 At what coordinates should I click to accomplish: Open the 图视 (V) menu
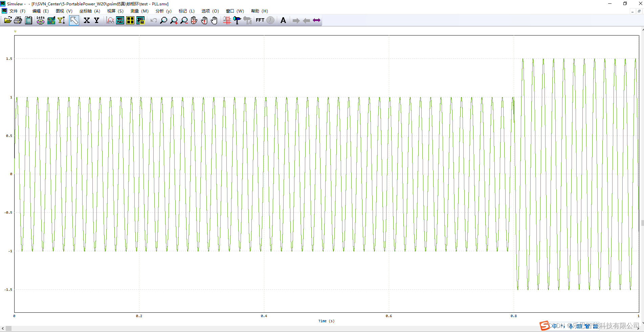pyautogui.click(x=64, y=11)
